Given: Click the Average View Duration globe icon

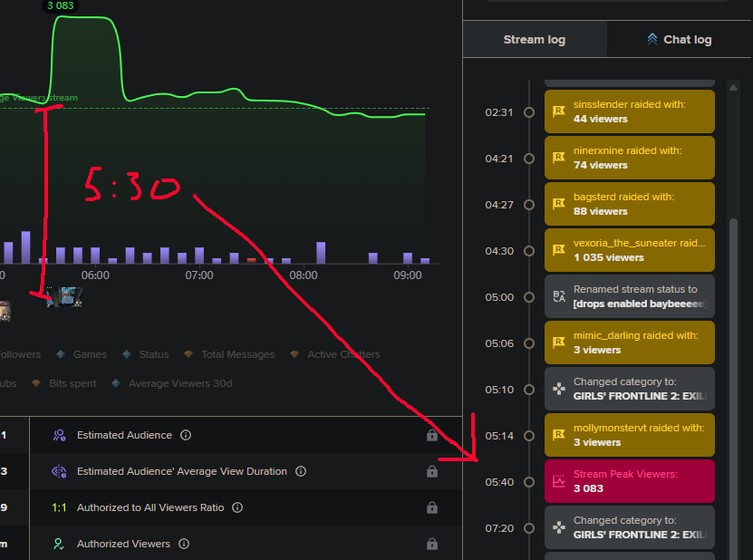Looking at the screenshot, I should coord(59,471).
